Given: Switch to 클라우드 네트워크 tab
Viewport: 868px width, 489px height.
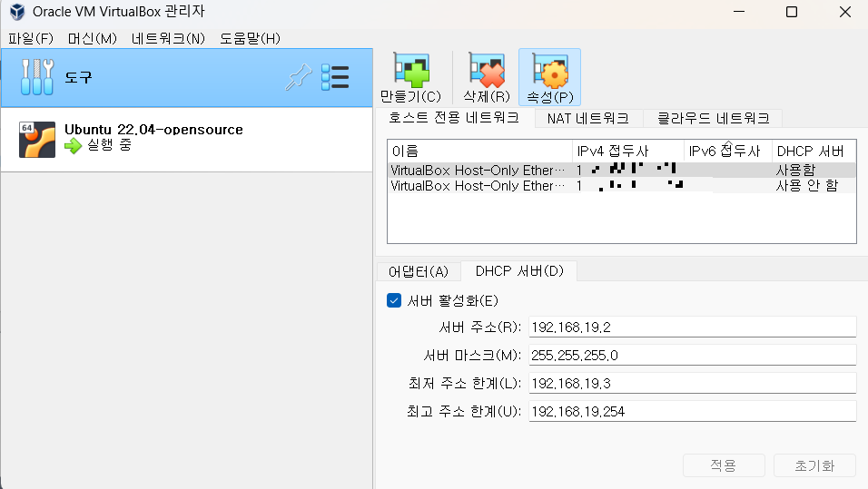Looking at the screenshot, I should click(713, 118).
